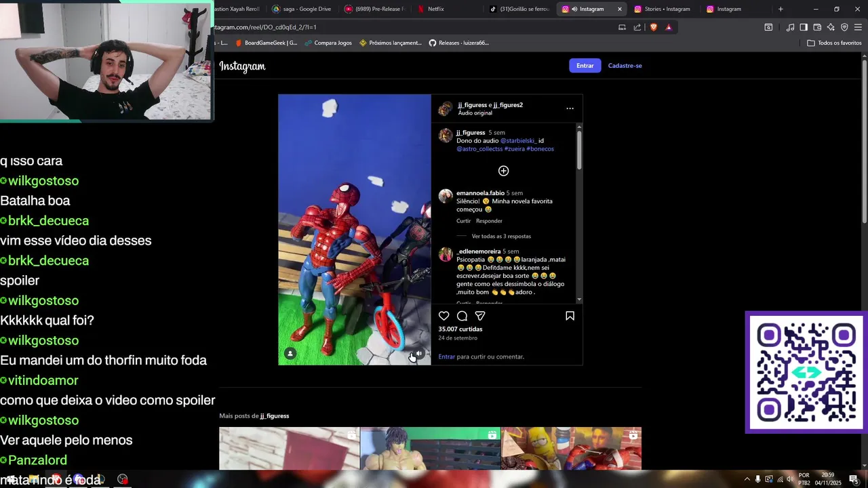Open the Windows notification center icon
This screenshot has height=488, width=868.
pos(854,479)
